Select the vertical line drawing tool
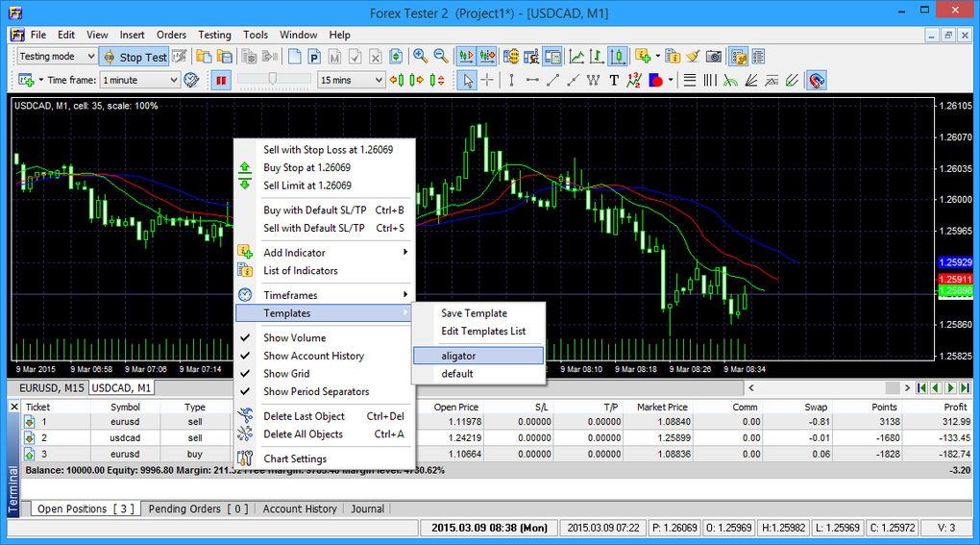The height and width of the screenshot is (545, 980). tap(511, 80)
